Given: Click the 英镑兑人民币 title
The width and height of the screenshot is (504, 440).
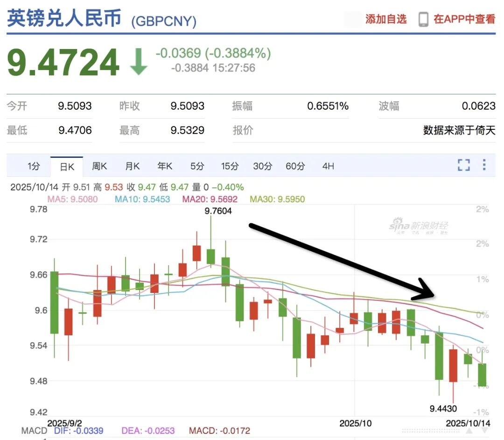Looking at the screenshot, I should point(64,18).
